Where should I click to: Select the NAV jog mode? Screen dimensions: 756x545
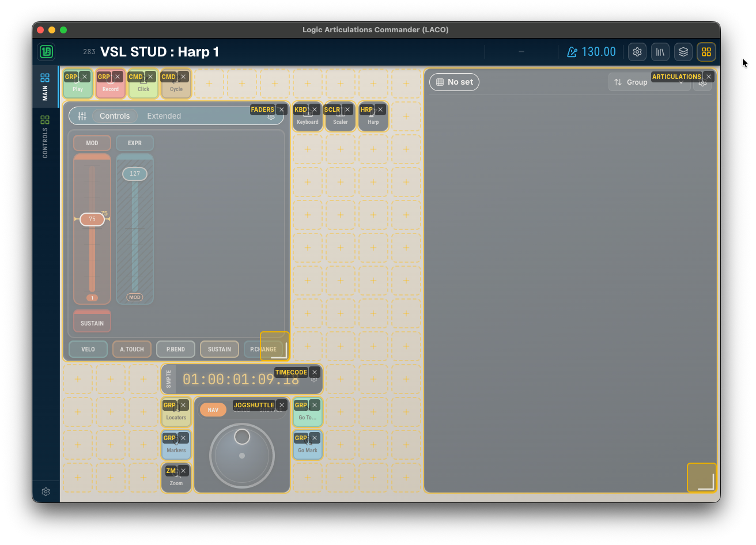click(213, 410)
